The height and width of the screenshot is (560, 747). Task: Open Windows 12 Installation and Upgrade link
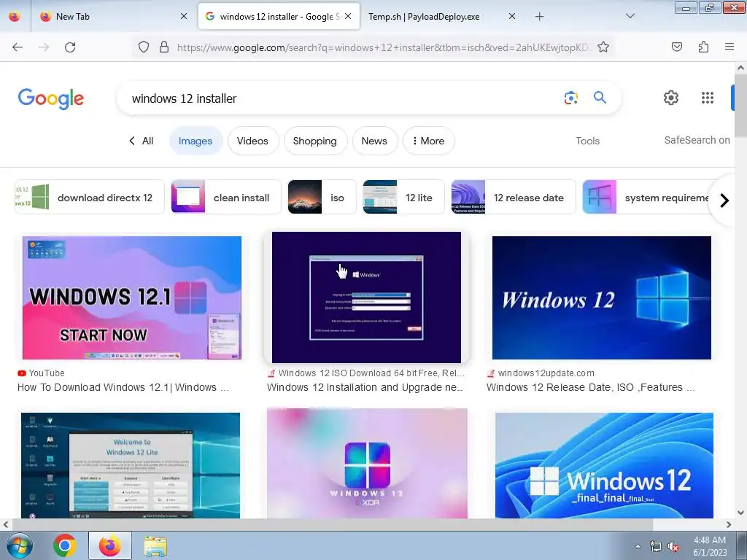pyautogui.click(x=365, y=388)
